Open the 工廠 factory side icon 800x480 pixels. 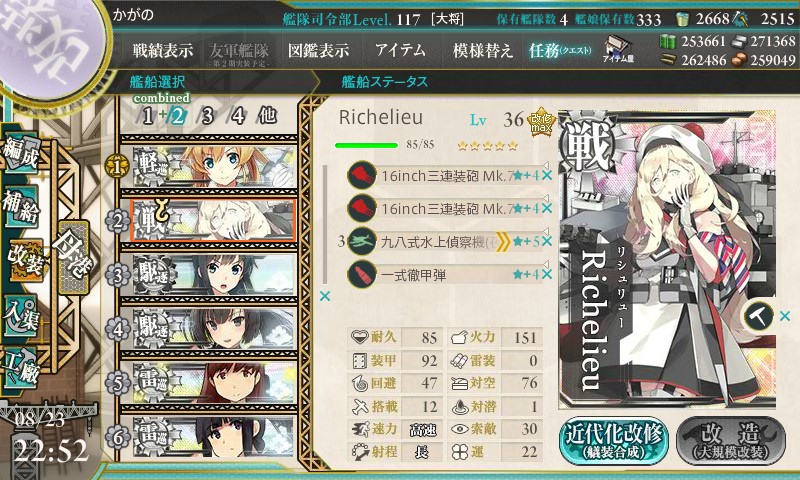[x=20, y=367]
